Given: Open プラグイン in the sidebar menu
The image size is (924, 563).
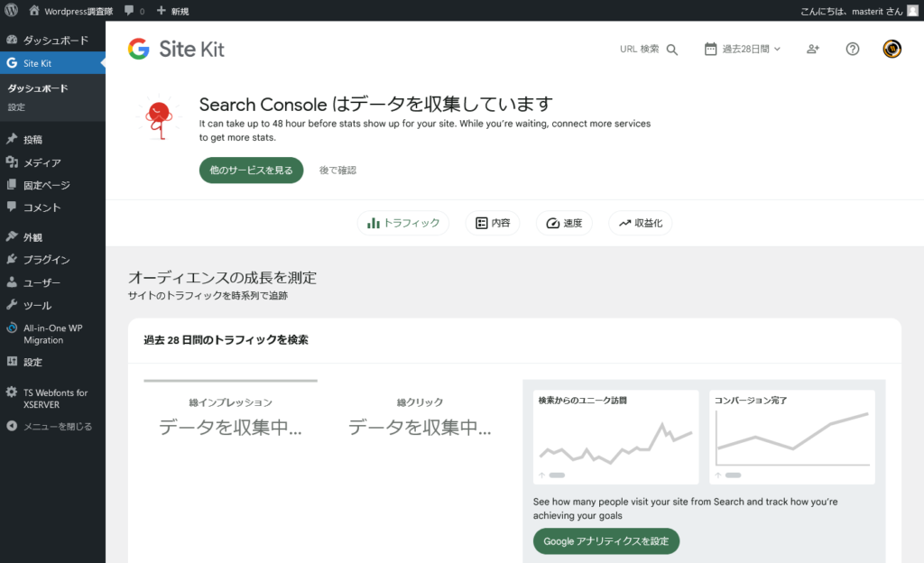Looking at the screenshot, I should click(x=46, y=260).
